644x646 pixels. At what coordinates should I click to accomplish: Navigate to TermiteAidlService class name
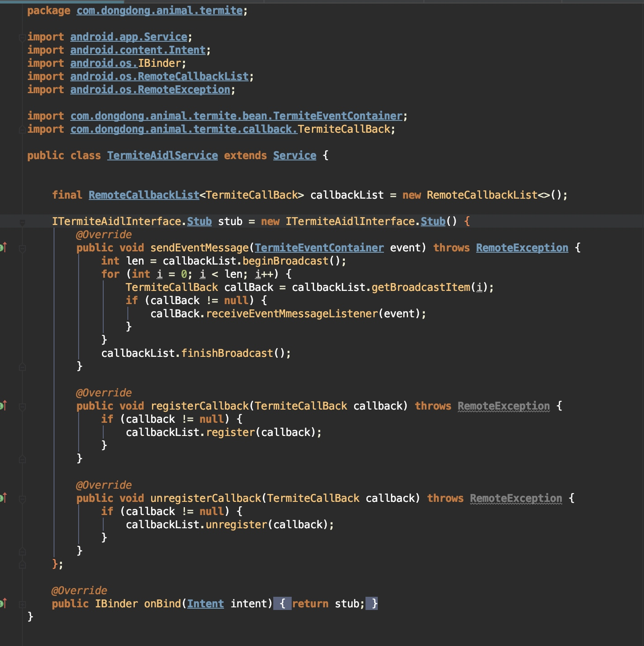coord(163,156)
